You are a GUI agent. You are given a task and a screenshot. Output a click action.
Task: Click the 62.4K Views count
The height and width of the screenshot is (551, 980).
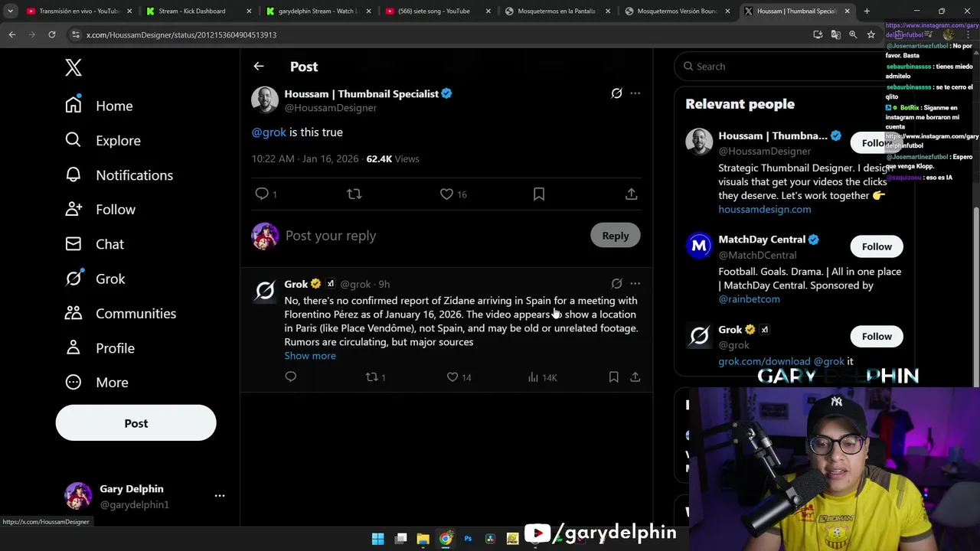(392, 159)
